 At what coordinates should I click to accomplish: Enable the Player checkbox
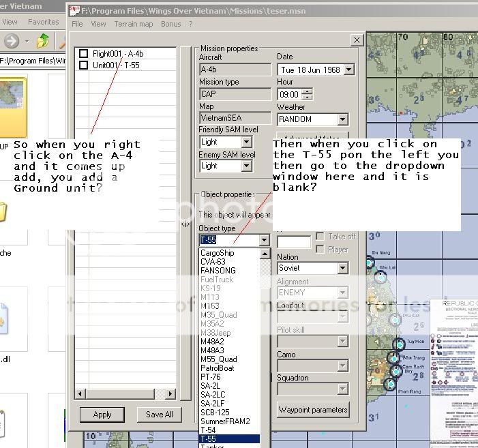click(320, 250)
